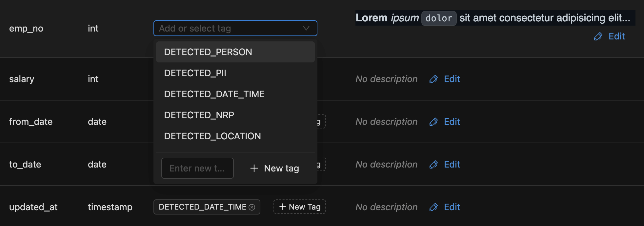
Task: Click the salary column name
Action: (22, 79)
